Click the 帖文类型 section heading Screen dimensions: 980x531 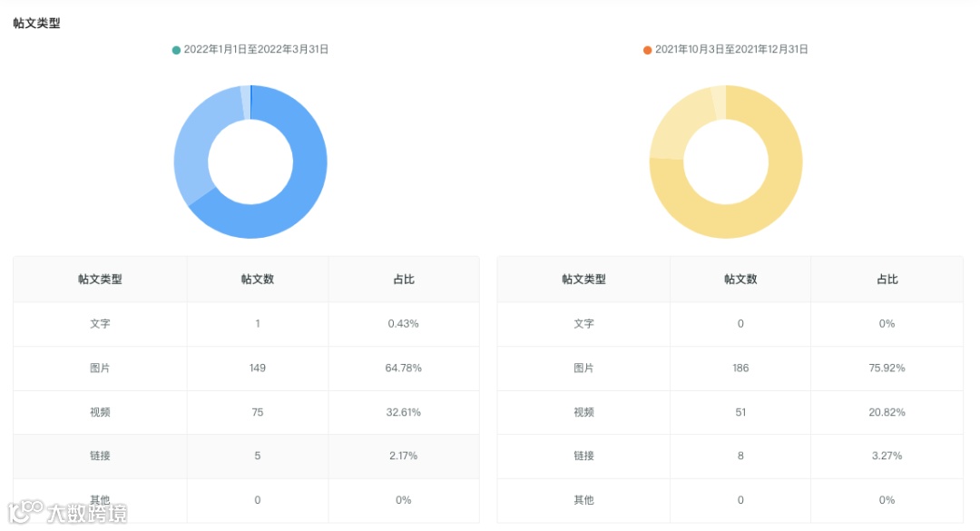pyautogui.click(x=37, y=23)
